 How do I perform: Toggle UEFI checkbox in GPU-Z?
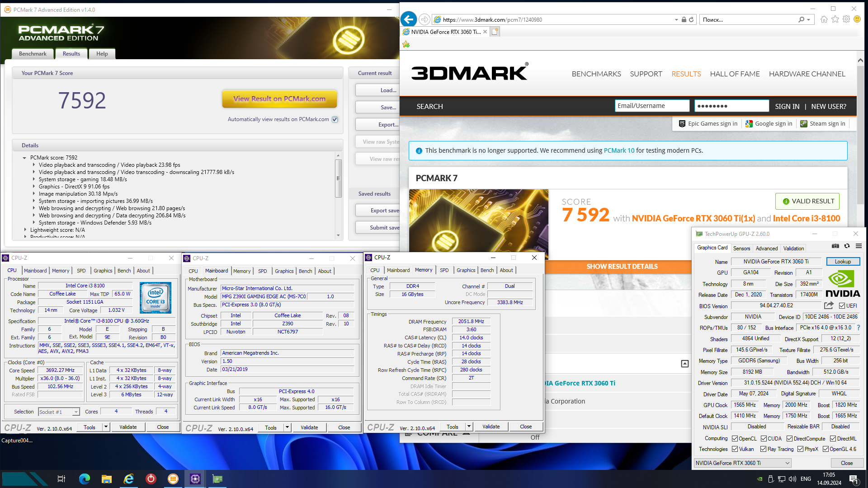(842, 306)
